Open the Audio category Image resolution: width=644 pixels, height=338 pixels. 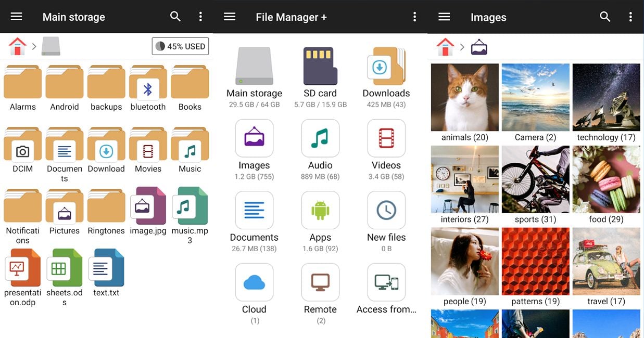point(320,150)
